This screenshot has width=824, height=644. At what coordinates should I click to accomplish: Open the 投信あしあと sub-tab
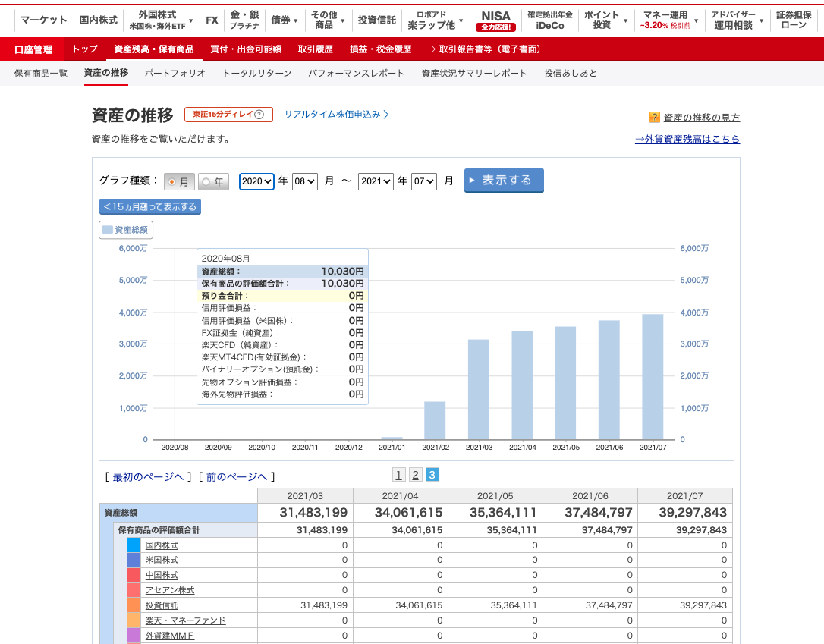pyautogui.click(x=570, y=73)
